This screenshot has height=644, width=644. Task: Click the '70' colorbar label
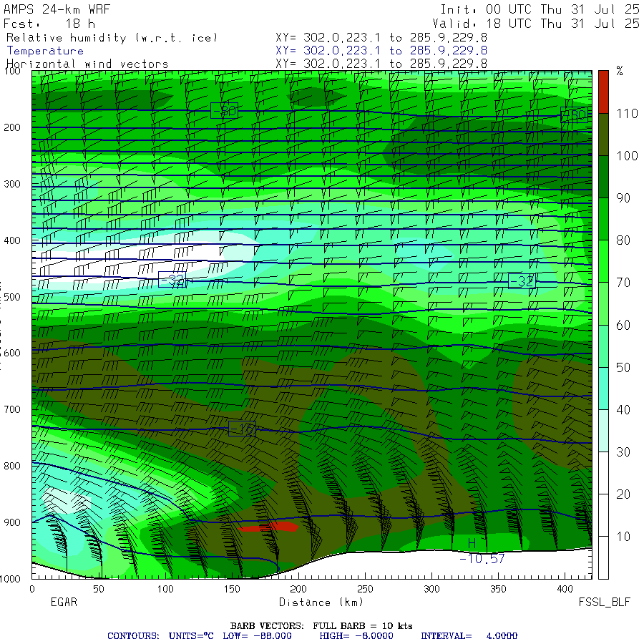click(623, 283)
